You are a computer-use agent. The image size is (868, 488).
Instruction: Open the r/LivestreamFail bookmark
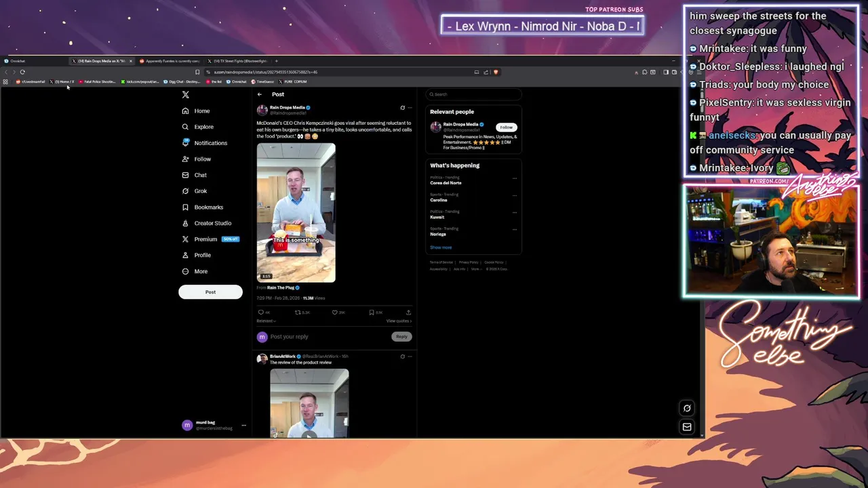(31, 82)
